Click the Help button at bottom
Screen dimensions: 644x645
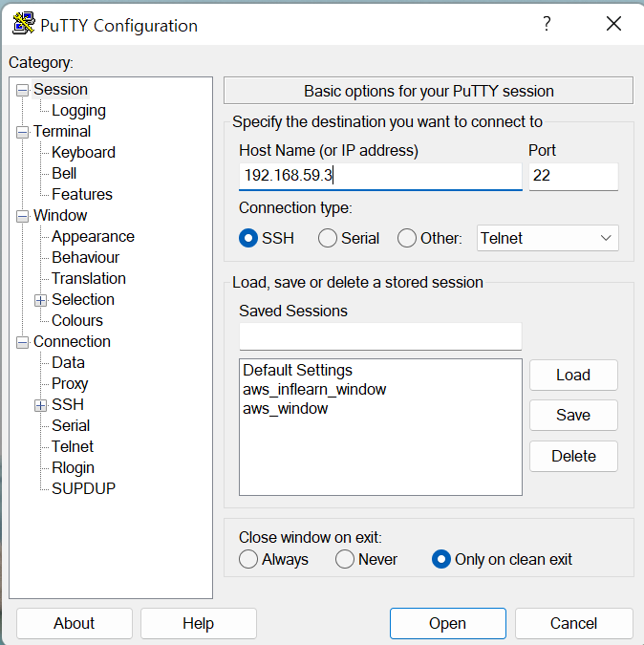198,624
